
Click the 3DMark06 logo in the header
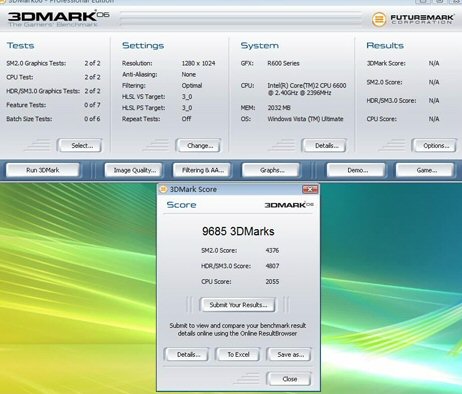click(58, 19)
